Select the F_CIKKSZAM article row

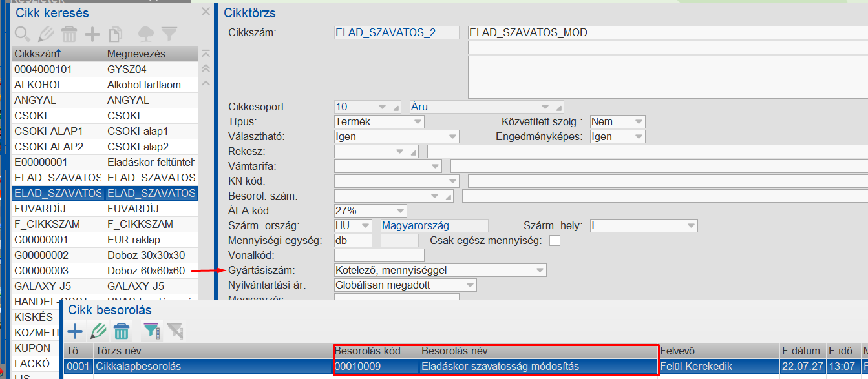point(105,224)
